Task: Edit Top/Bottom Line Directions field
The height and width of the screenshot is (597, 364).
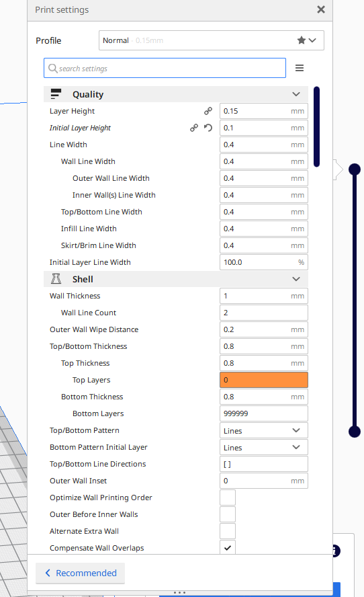Action: click(x=263, y=464)
